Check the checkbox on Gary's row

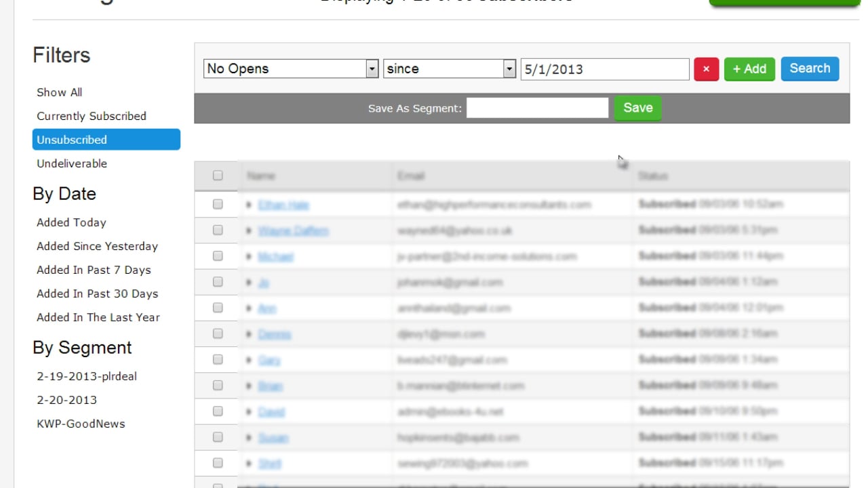(217, 359)
